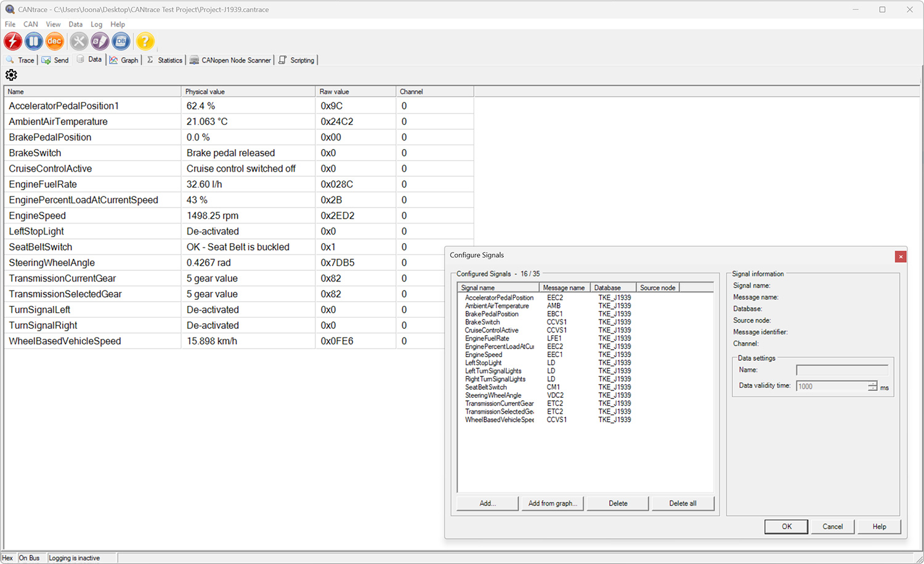The height and width of the screenshot is (564, 924).
Task: Click the Source node column header
Action: [658, 288]
